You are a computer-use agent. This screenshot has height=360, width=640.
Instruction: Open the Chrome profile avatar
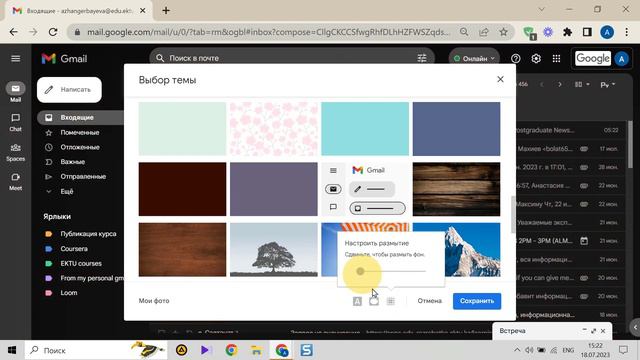point(607,32)
